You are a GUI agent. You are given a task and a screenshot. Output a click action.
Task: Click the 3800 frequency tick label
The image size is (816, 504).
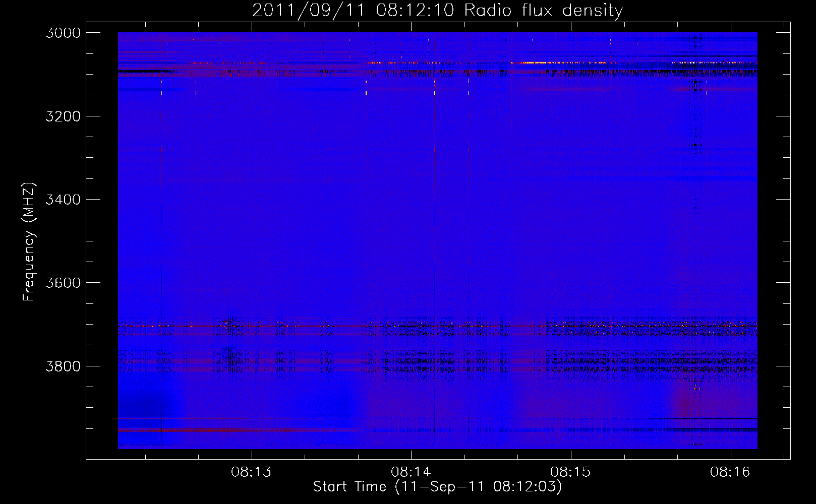pos(63,366)
